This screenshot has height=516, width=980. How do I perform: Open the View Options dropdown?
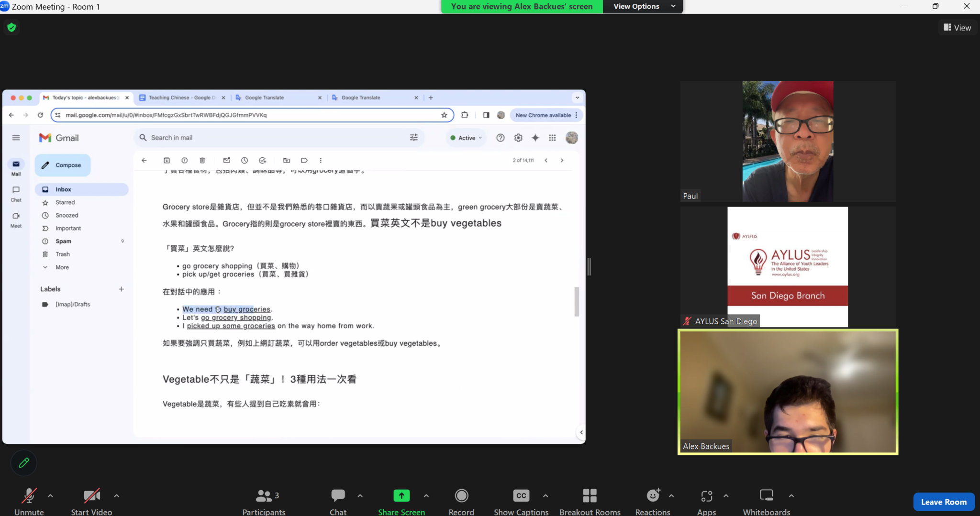tap(643, 6)
